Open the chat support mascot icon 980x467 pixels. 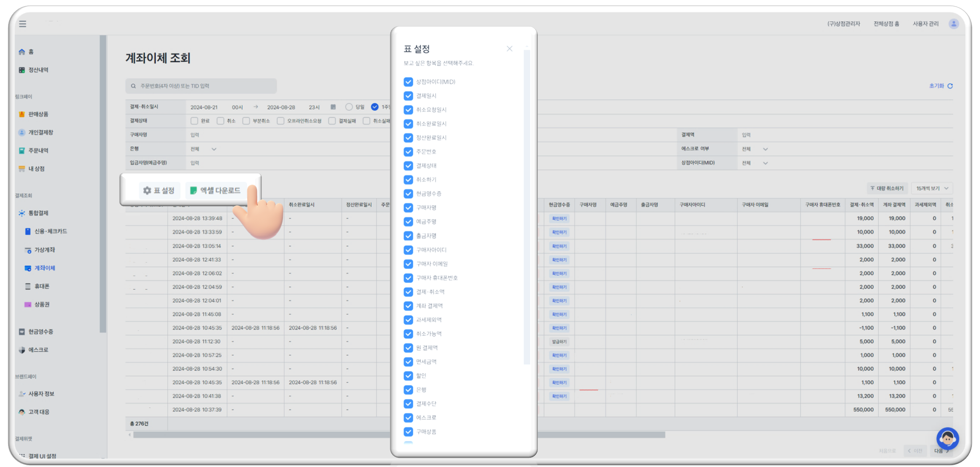[947, 438]
